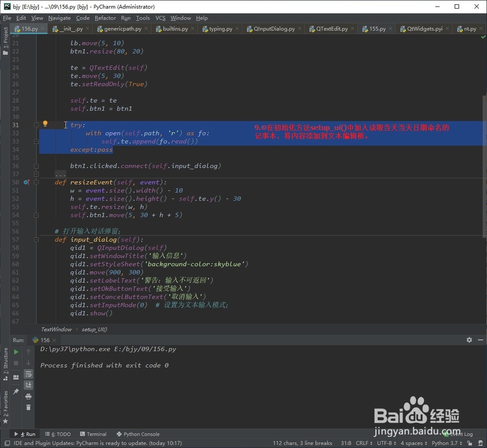Click the IDE and Plugin Updates message
This screenshot has width=487, height=448.
pyautogui.click(x=98, y=443)
